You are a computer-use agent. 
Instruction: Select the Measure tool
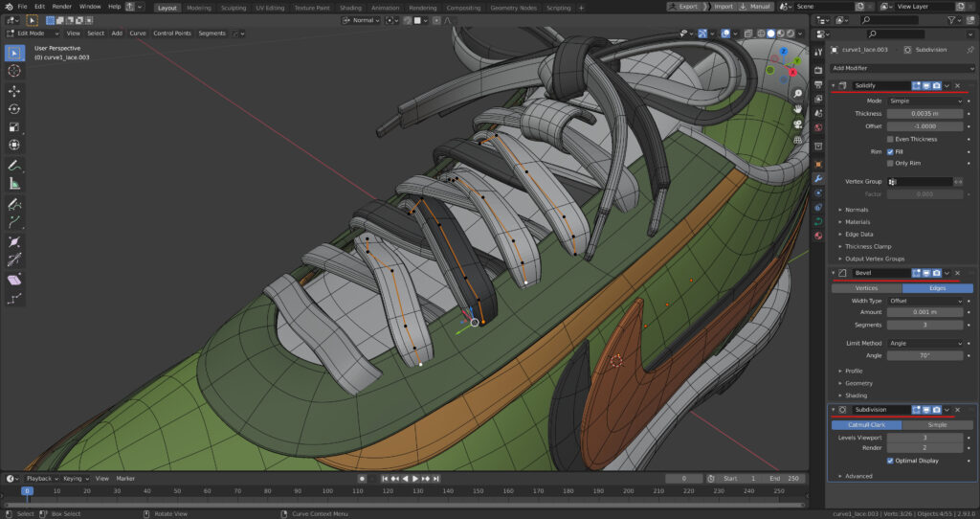14,184
